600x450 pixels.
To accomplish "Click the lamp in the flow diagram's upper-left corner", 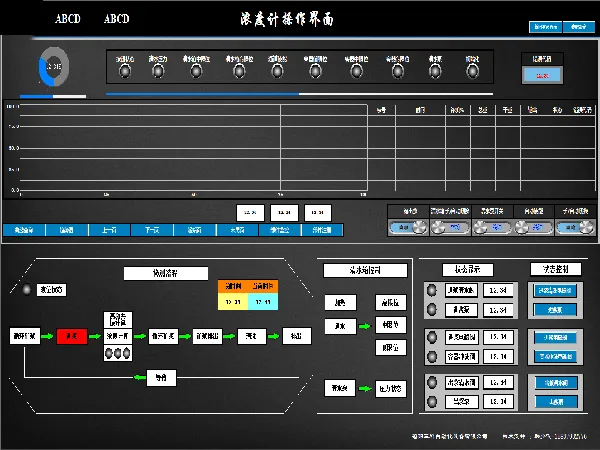I will (x=27, y=290).
